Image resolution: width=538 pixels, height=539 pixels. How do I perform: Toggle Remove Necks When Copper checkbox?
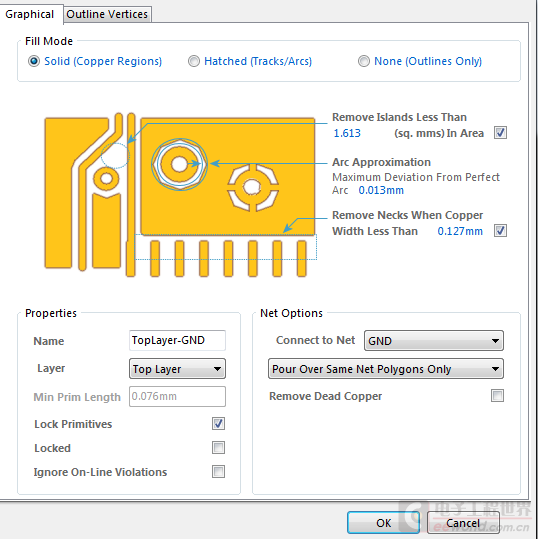point(500,231)
